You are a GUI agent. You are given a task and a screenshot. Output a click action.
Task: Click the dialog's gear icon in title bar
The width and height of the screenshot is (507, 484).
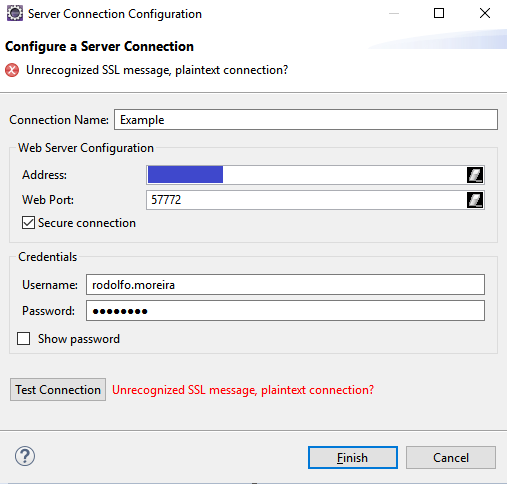(x=15, y=14)
